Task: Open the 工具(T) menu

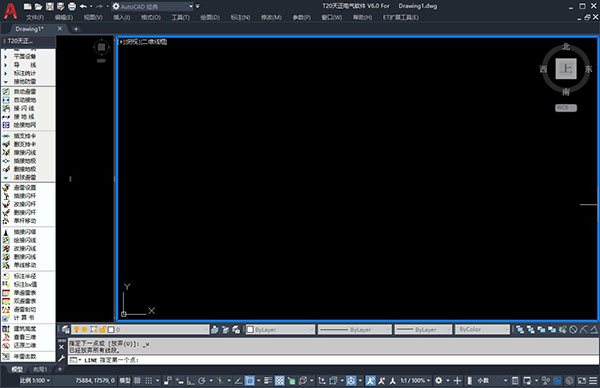Action: [x=180, y=17]
